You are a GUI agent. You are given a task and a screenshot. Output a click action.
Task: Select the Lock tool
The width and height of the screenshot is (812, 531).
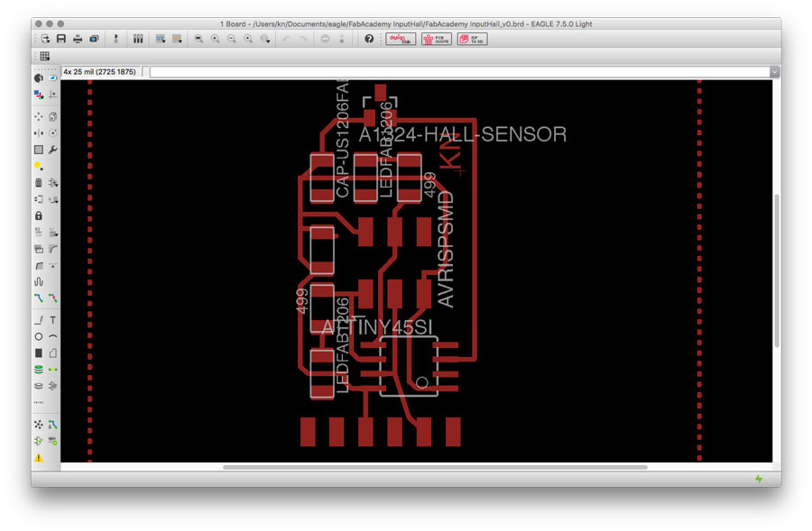click(x=38, y=215)
